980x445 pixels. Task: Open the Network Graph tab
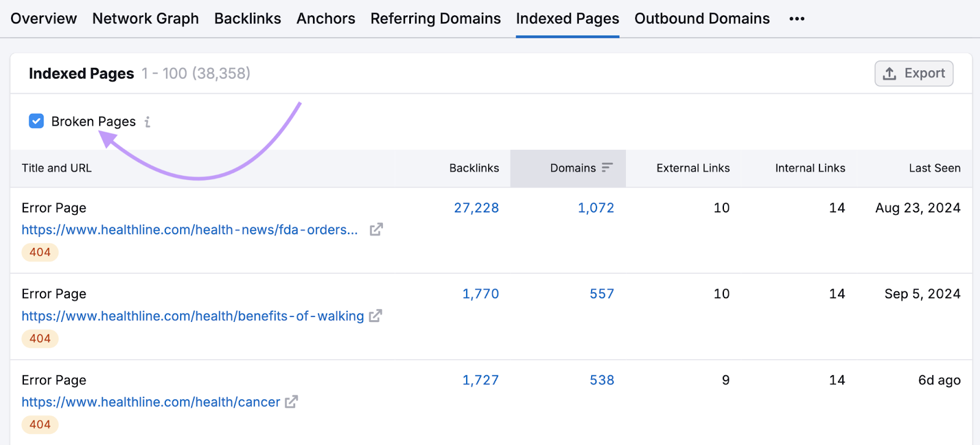pyautogui.click(x=145, y=19)
